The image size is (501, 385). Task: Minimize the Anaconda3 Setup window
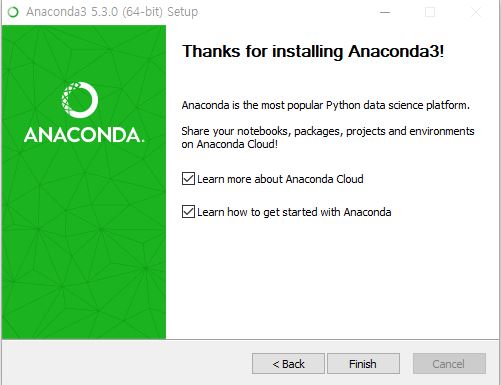[x=385, y=12]
